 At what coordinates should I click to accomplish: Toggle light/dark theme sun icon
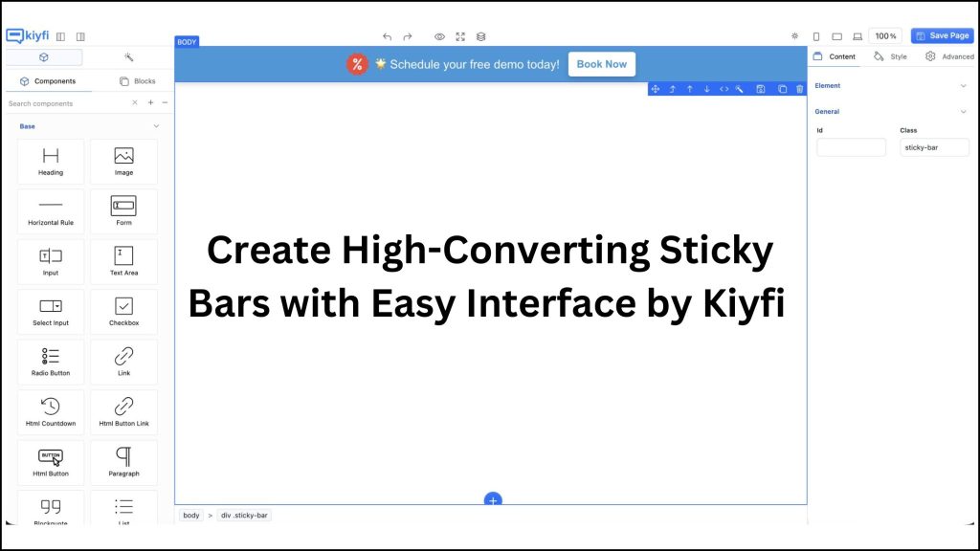794,36
